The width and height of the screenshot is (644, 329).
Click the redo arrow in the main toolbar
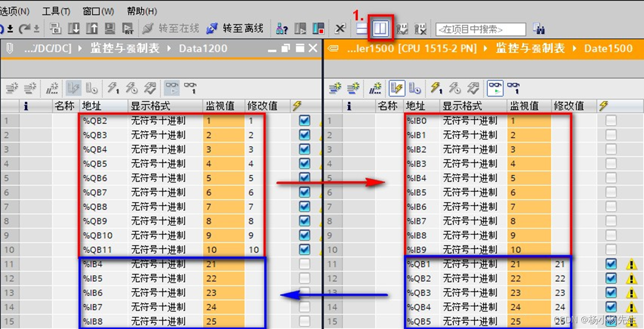tap(25, 29)
